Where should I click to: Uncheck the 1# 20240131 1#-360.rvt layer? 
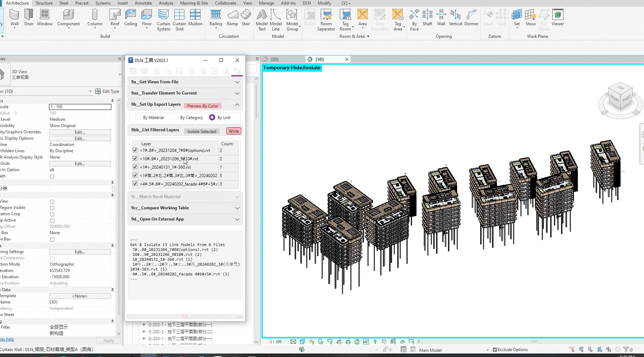tap(135, 167)
